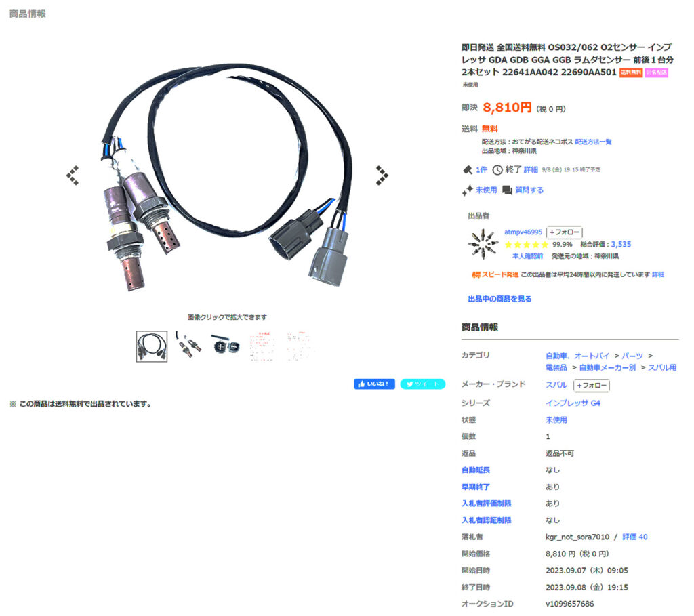Open the 配送方法一覧 link
The width and height of the screenshot is (694, 616).
[x=593, y=142]
